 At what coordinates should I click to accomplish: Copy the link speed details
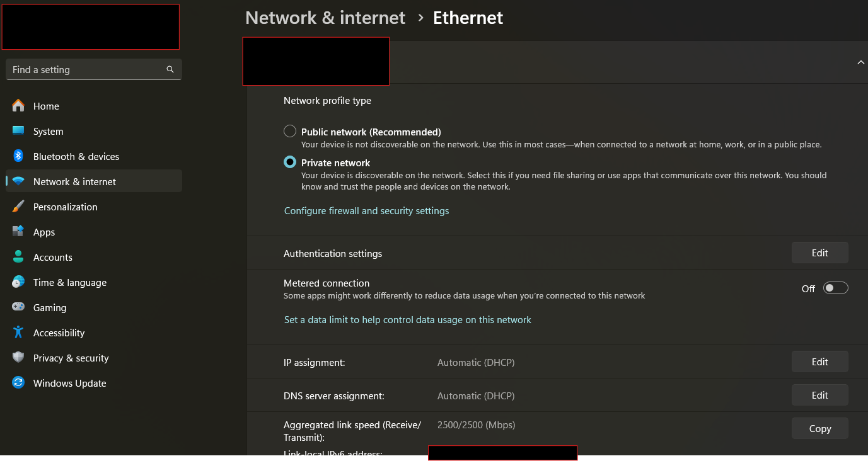[x=819, y=429]
